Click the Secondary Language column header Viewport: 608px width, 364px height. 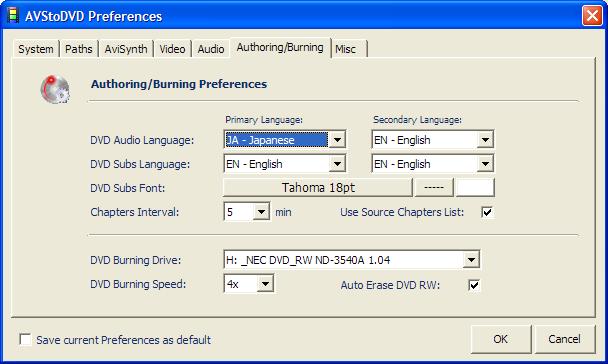pyautogui.click(x=417, y=120)
